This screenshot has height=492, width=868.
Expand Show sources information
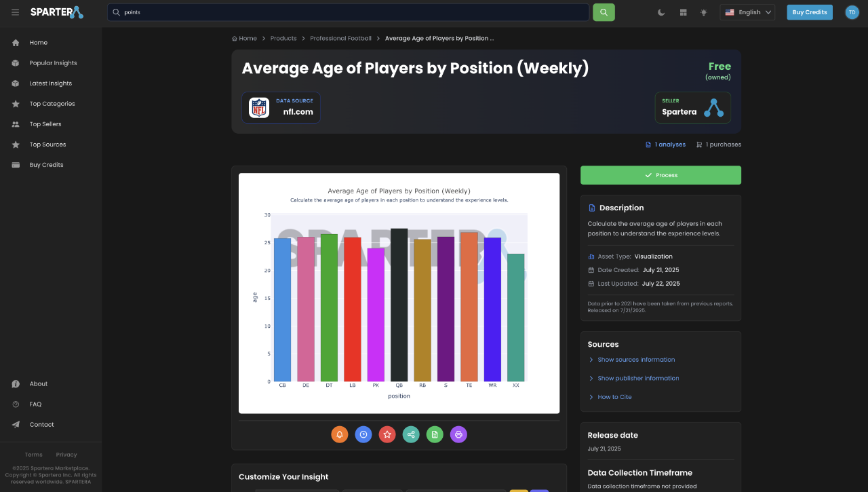[636, 359]
